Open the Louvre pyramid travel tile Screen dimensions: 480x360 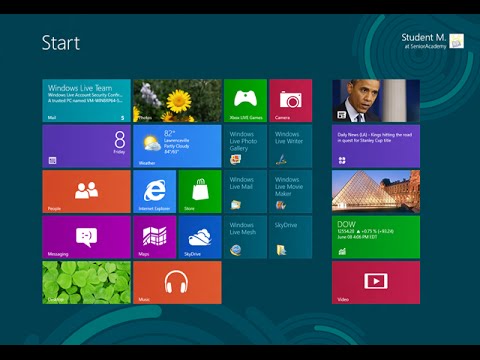[x=376, y=191]
